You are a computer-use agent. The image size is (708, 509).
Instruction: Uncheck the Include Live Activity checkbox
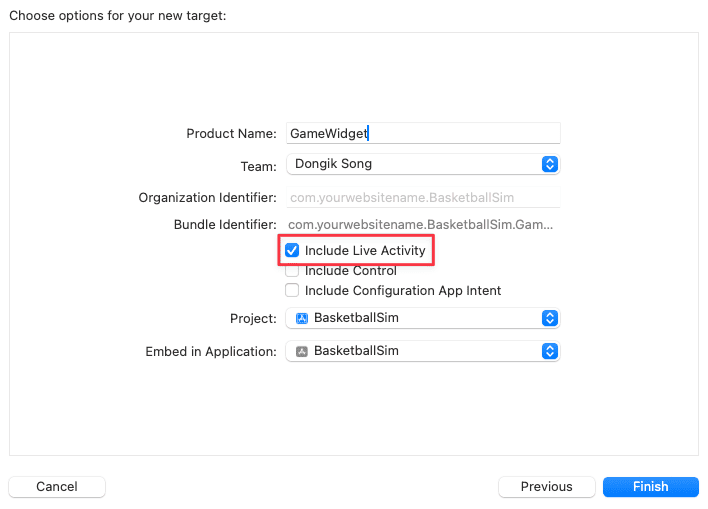pyautogui.click(x=292, y=250)
